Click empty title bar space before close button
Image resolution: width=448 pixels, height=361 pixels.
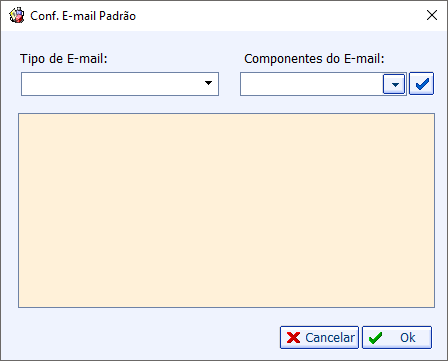[x=280, y=15]
